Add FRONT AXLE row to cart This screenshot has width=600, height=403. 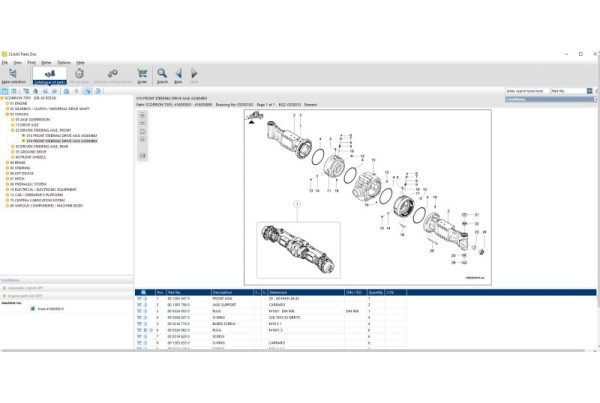(140, 299)
